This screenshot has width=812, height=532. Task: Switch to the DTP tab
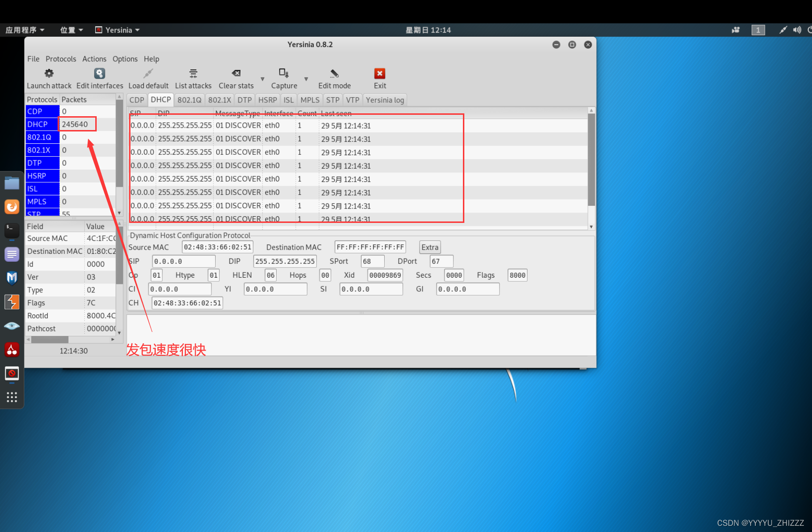[x=245, y=100]
